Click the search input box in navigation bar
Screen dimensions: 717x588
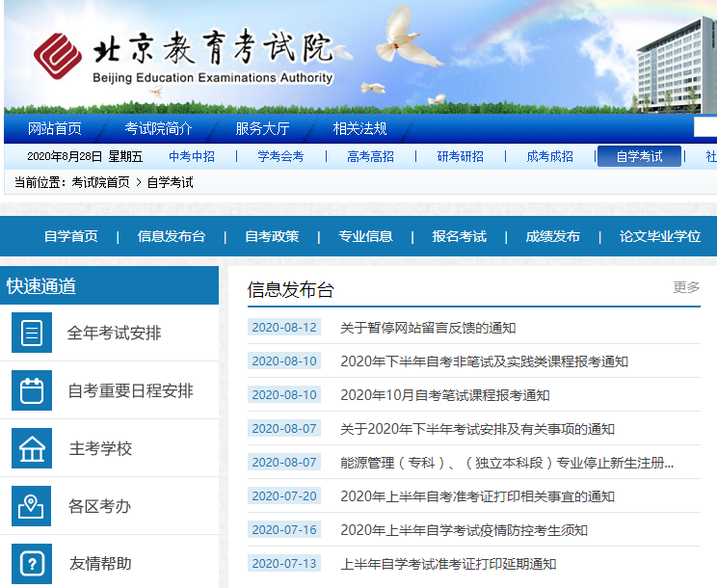click(705, 127)
